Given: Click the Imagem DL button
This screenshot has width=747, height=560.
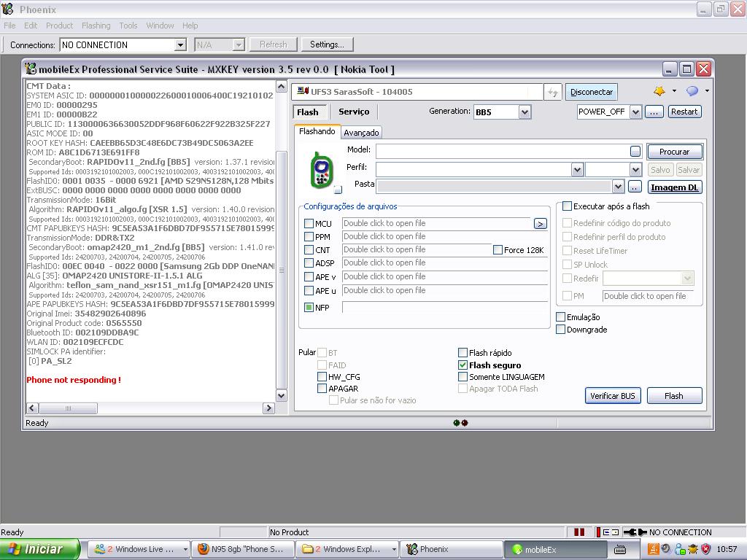Looking at the screenshot, I should (x=674, y=187).
